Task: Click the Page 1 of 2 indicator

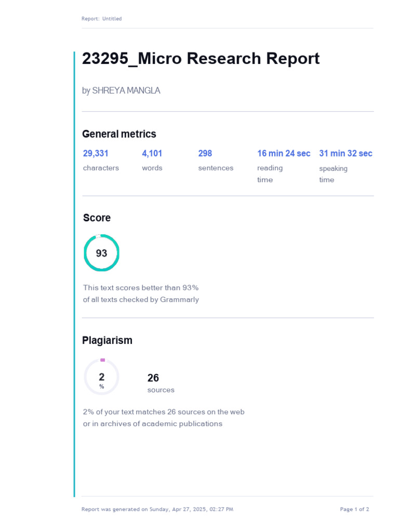Action: coord(354,509)
